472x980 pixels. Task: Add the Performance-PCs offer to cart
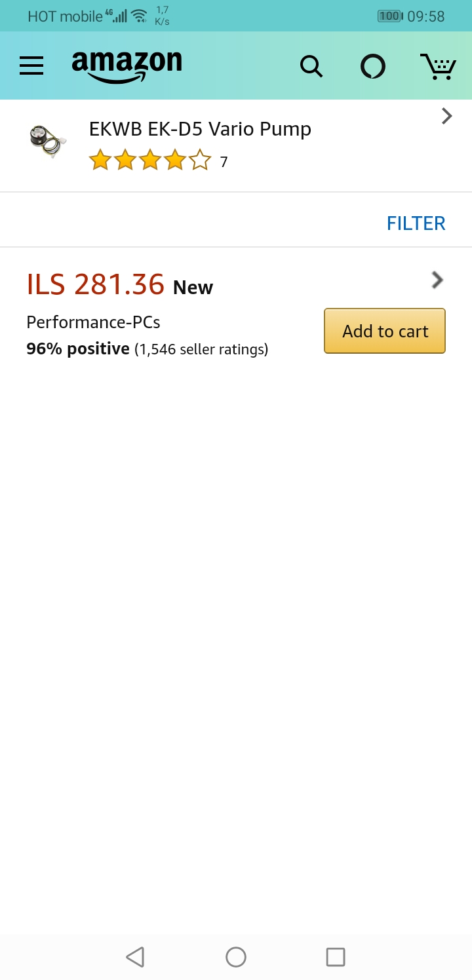pyautogui.click(x=385, y=331)
